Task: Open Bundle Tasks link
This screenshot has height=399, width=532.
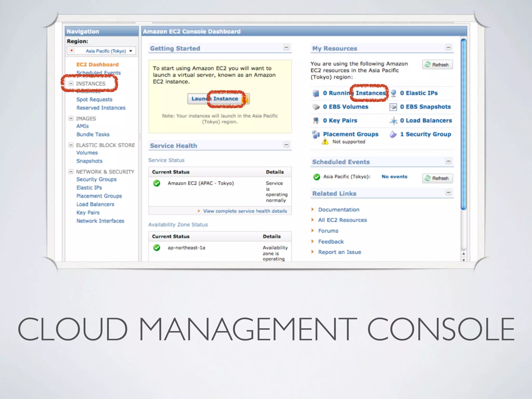Action: (x=93, y=134)
